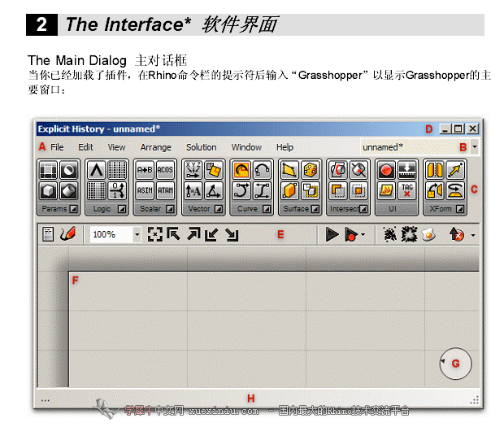Click the bake icon with red X
504x427 pixels.
pos(457,234)
